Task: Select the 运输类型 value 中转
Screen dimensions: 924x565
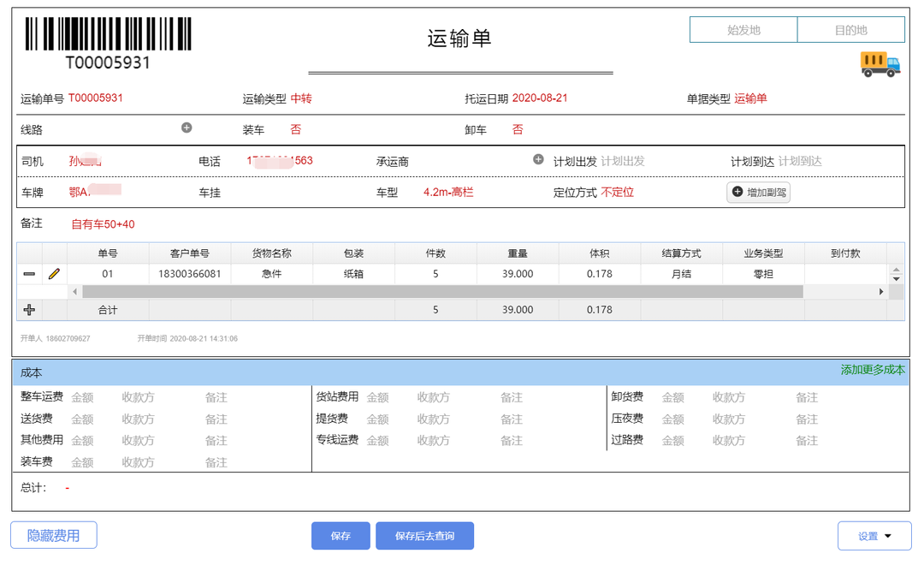Action: (x=301, y=98)
